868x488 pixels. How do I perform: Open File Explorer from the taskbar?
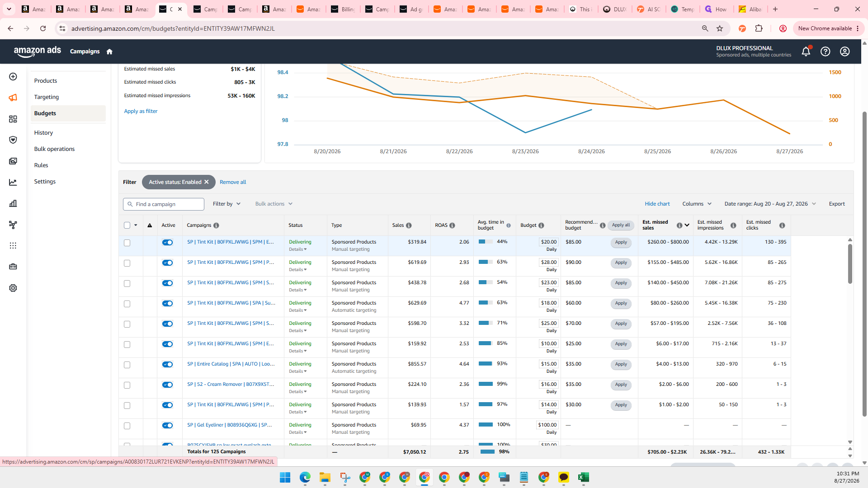tap(325, 478)
